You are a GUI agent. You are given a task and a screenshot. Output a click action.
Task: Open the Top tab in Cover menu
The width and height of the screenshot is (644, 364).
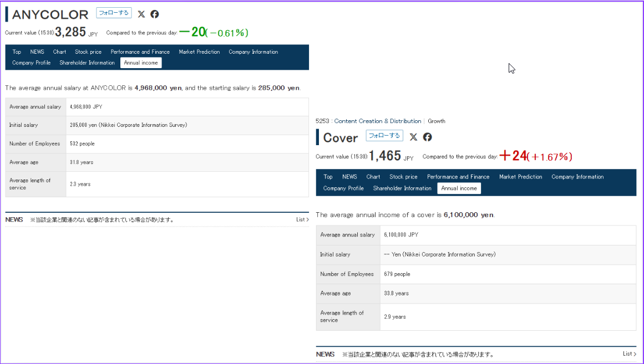click(328, 177)
